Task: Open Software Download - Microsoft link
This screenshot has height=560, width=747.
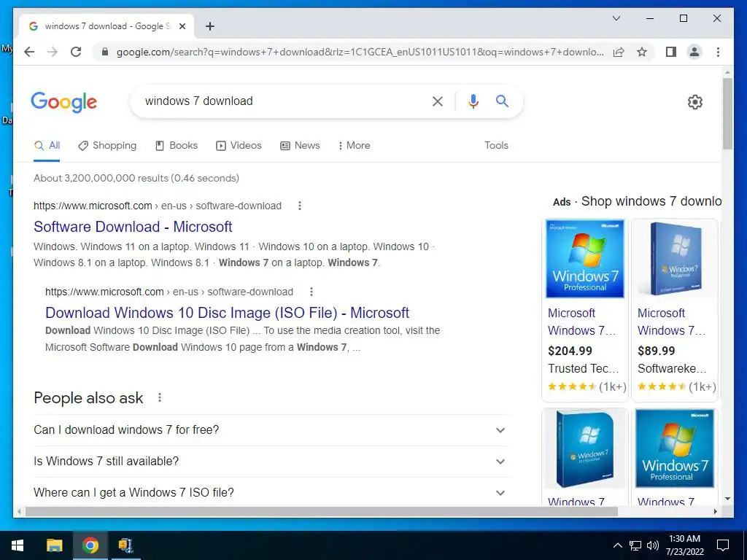Action: tap(133, 227)
